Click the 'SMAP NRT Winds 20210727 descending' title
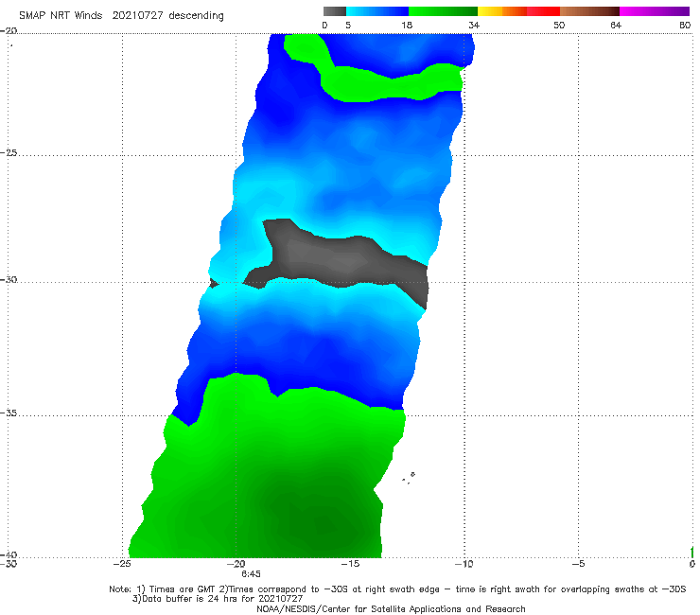 pyautogui.click(x=121, y=16)
